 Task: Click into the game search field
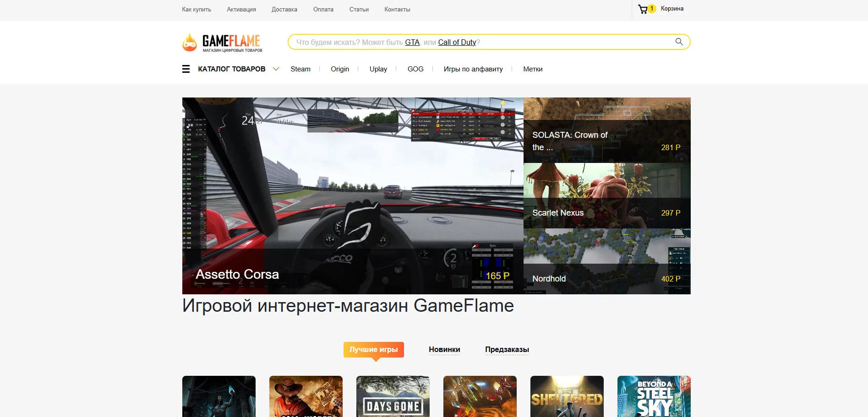click(489, 42)
